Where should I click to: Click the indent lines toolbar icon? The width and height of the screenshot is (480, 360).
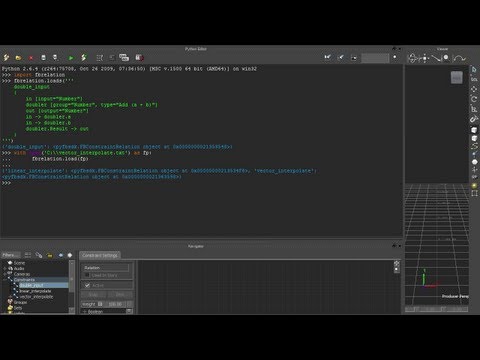coord(99,58)
